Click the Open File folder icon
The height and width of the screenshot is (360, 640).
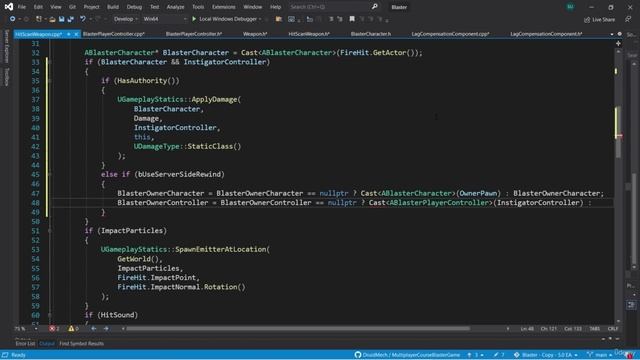pos(52,19)
